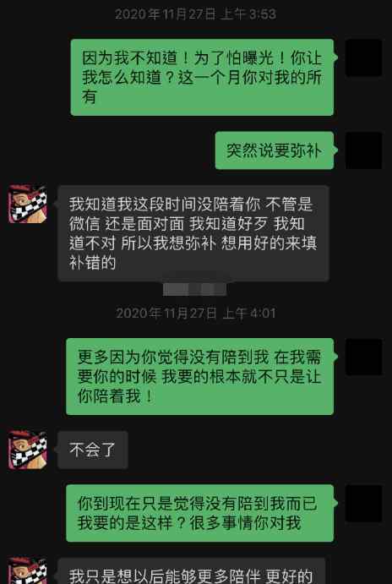This screenshot has height=584, width=392.
Task: Select the green bubble starting 你到现在只是觉得
Action: coord(200,513)
